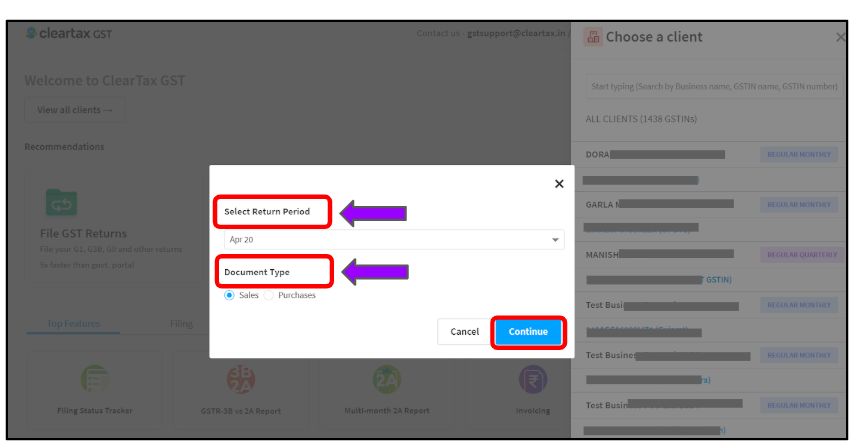Click the gstsupport@cleartax.in email link
This screenshot has height=447, width=856.
pos(516,33)
